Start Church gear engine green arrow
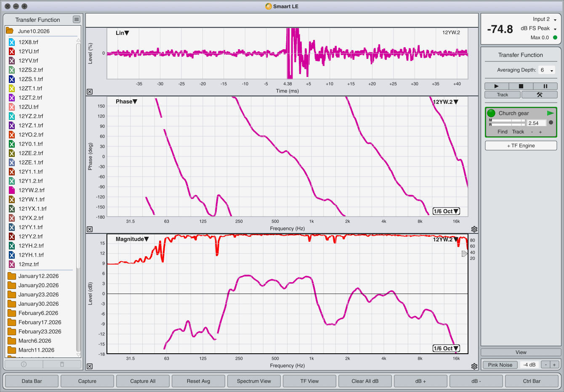This screenshot has height=392, width=564. click(x=550, y=113)
